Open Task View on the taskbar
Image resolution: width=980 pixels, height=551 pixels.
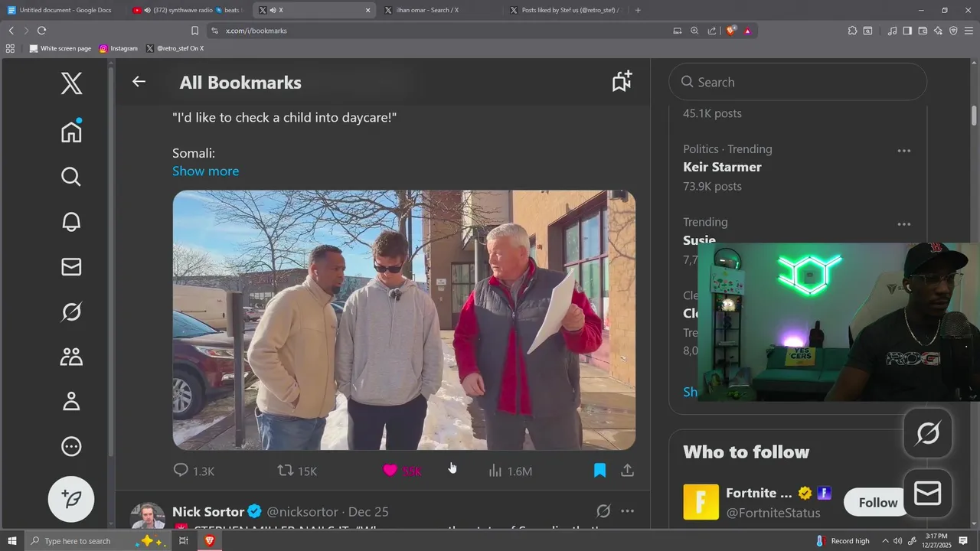click(184, 541)
